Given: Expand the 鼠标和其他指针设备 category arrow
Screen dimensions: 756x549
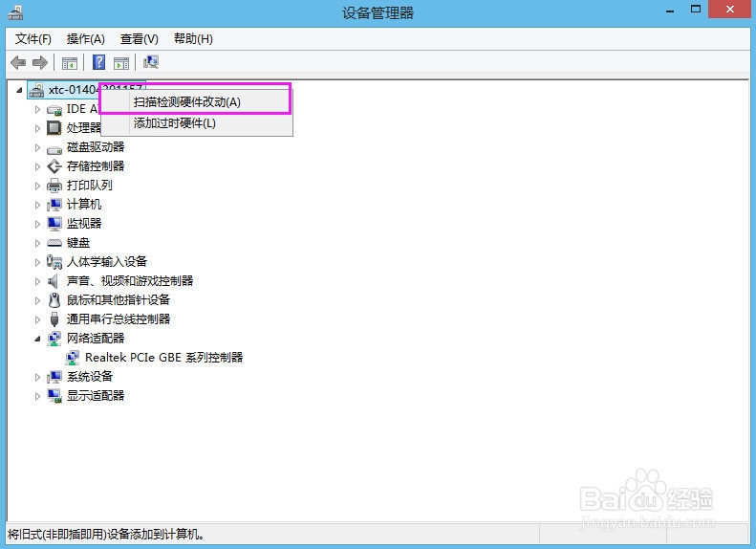Looking at the screenshot, I should coord(37,300).
